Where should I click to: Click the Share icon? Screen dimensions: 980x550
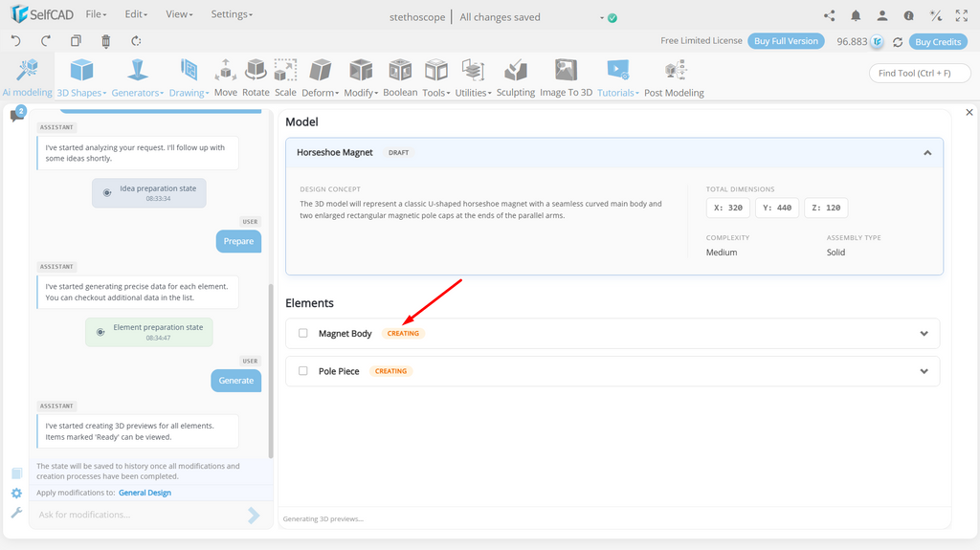[830, 15]
